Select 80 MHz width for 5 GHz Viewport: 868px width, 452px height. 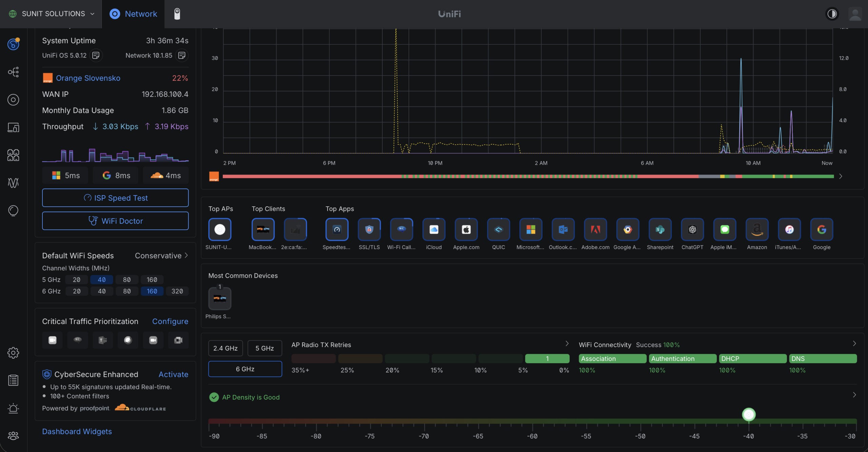click(x=127, y=280)
